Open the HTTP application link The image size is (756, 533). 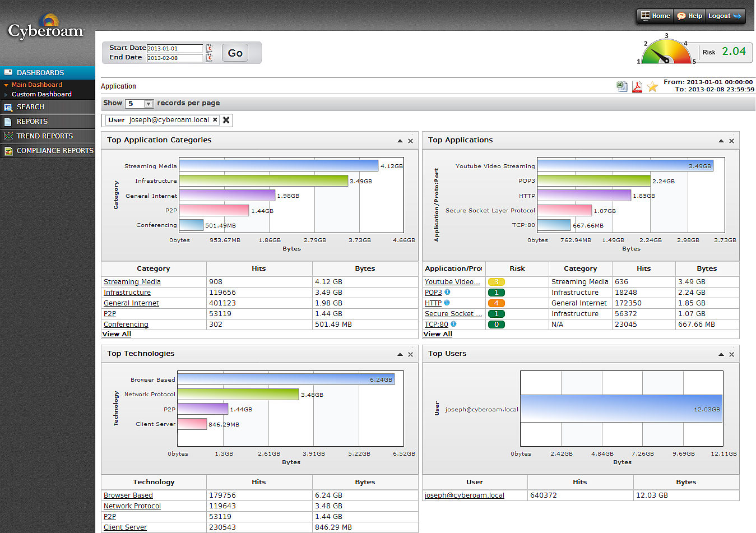(433, 303)
